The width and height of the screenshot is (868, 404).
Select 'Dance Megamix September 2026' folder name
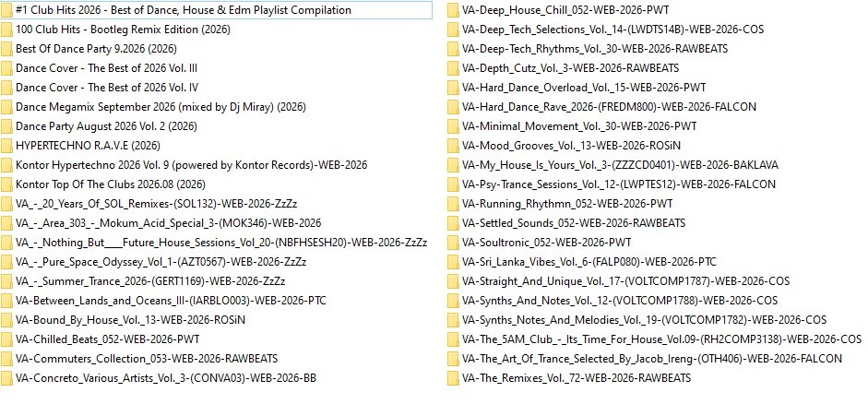(x=161, y=107)
